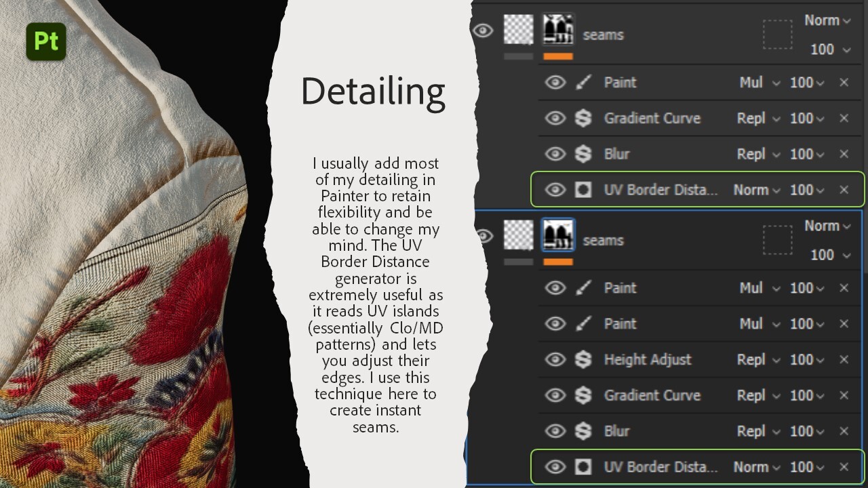Click the brush icon of Paint in the top seams group
Image resolution: width=868 pixels, height=488 pixels.
coord(583,83)
